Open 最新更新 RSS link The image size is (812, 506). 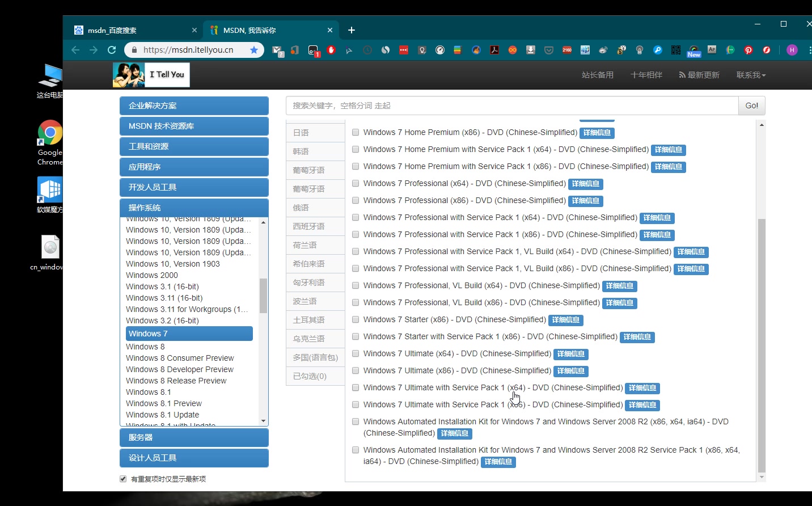pos(699,75)
